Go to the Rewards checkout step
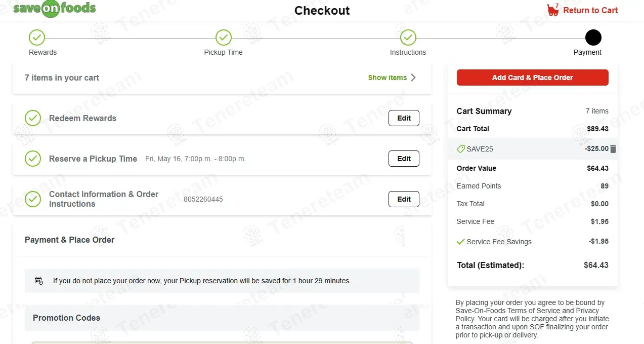 [x=37, y=37]
